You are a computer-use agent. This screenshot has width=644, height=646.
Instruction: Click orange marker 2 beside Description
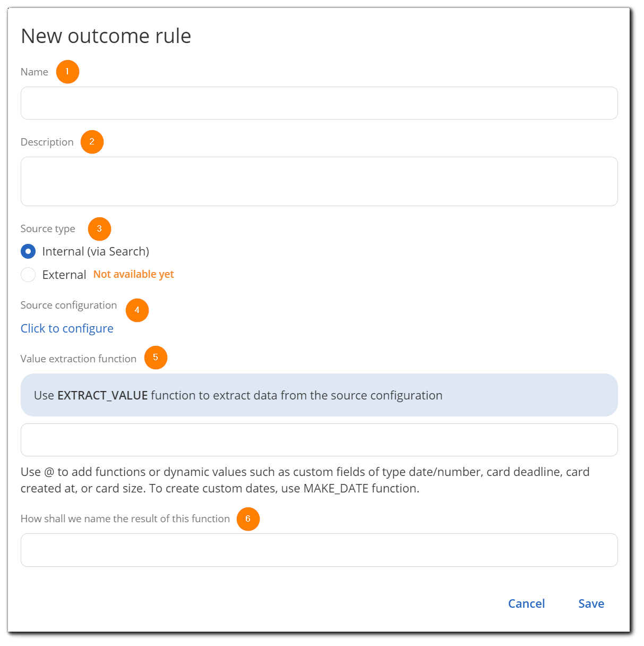point(92,142)
